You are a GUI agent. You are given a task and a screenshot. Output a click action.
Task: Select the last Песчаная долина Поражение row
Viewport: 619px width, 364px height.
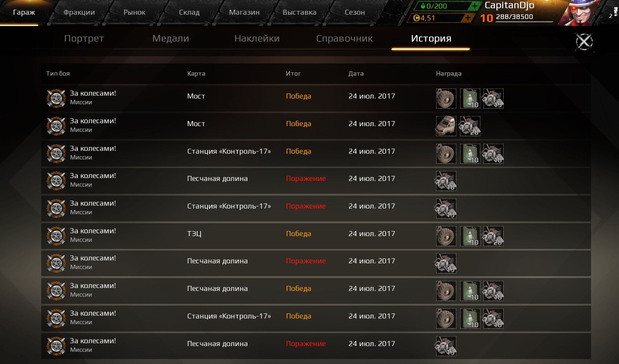click(x=316, y=346)
